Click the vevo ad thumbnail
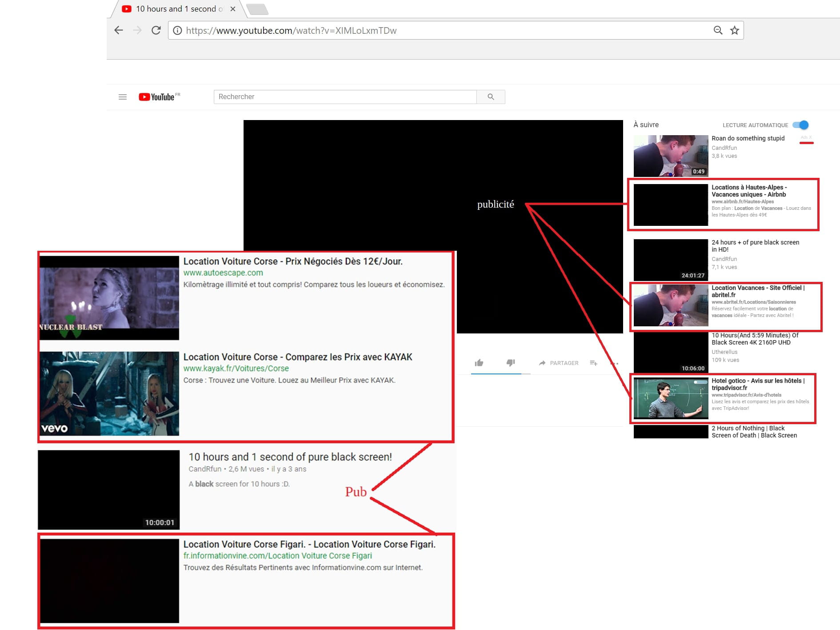This screenshot has width=840, height=630. [x=109, y=393]
